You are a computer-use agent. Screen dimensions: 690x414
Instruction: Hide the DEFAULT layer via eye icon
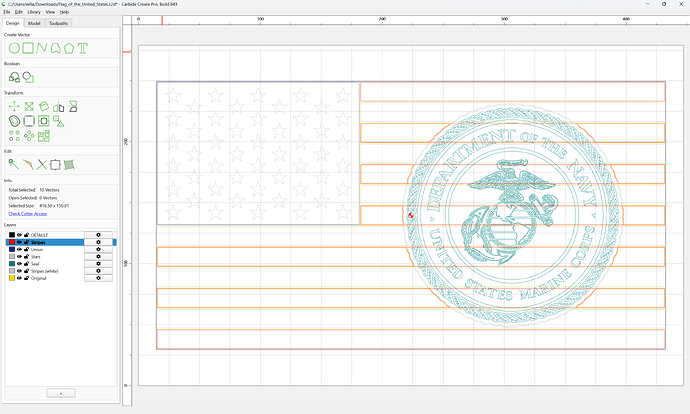[19, 235]
